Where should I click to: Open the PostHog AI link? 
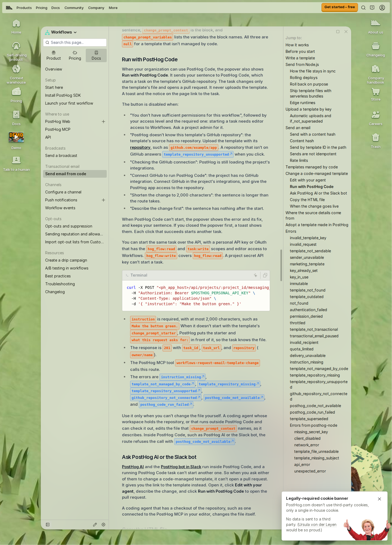pos(133,467)
